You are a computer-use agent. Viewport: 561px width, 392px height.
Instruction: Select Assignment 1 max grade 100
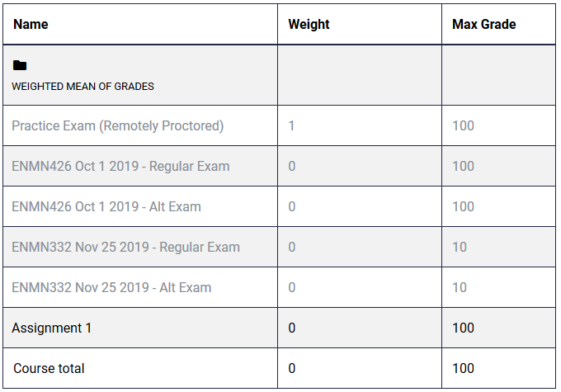click(464, 328)
